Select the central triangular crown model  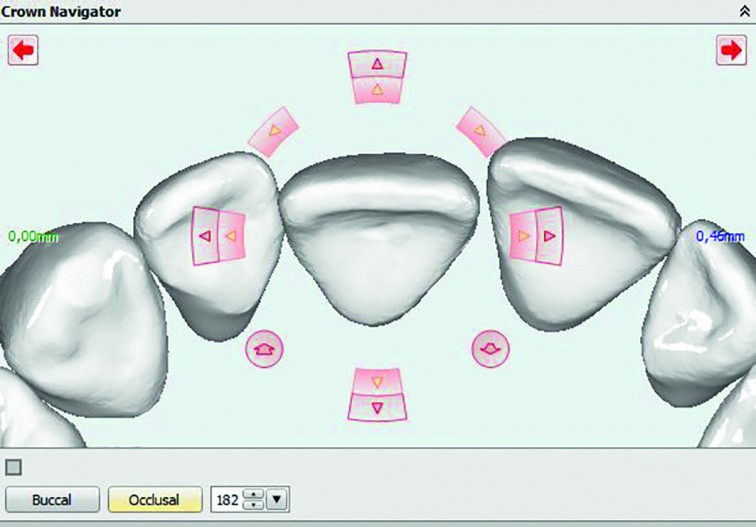[379, 239]
